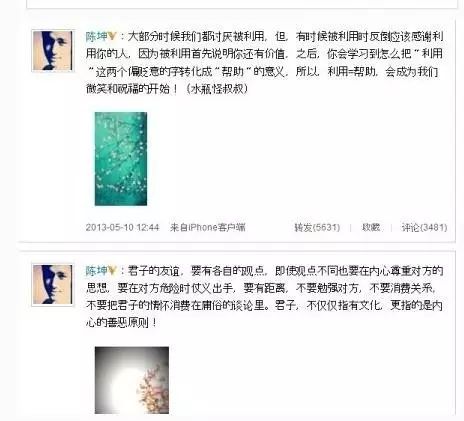464x421 pixels.
Task: Save the post with 收藏
Action: click(x=371, y=227)
